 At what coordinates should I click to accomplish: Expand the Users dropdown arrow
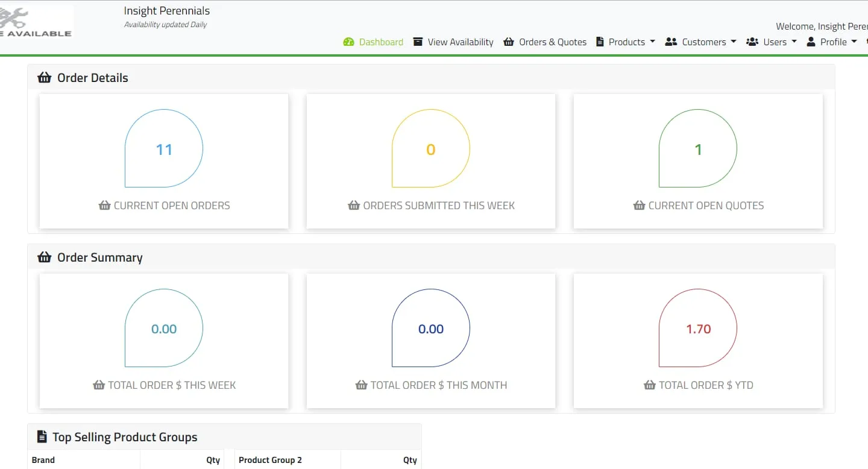(x=794, y=42)
